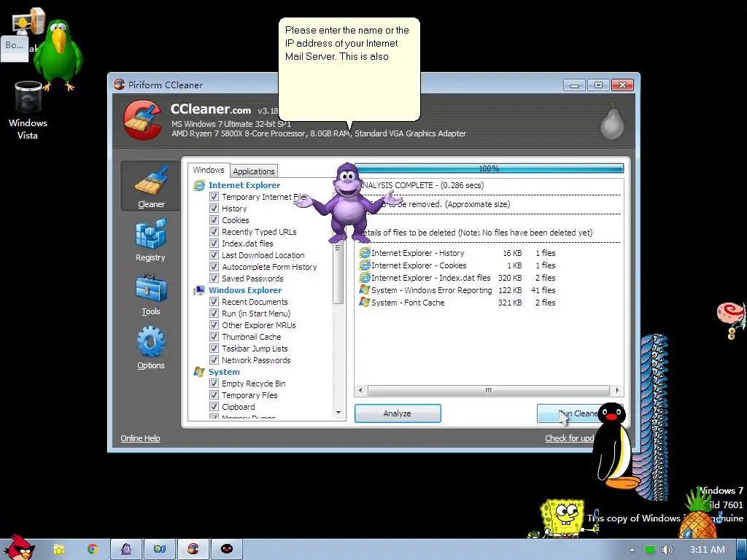Click the Angry Birds Start button
The height and width of the screenshot is (560, 747).
18,548
